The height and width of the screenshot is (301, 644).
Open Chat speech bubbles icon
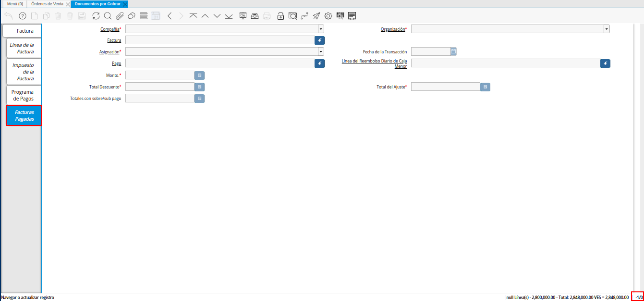point(131,16)
